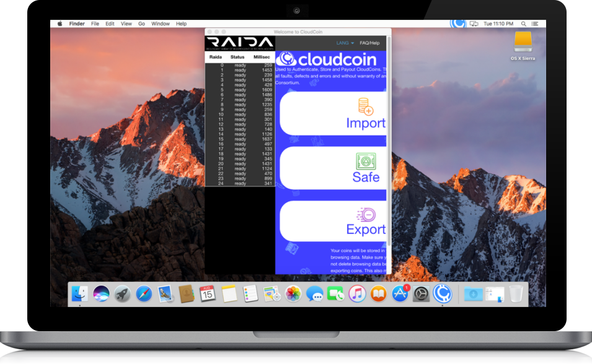The height and width of the screenshot is (364, 592).
Task: Open the document stack beside the Trash
Action: point(495,294)
